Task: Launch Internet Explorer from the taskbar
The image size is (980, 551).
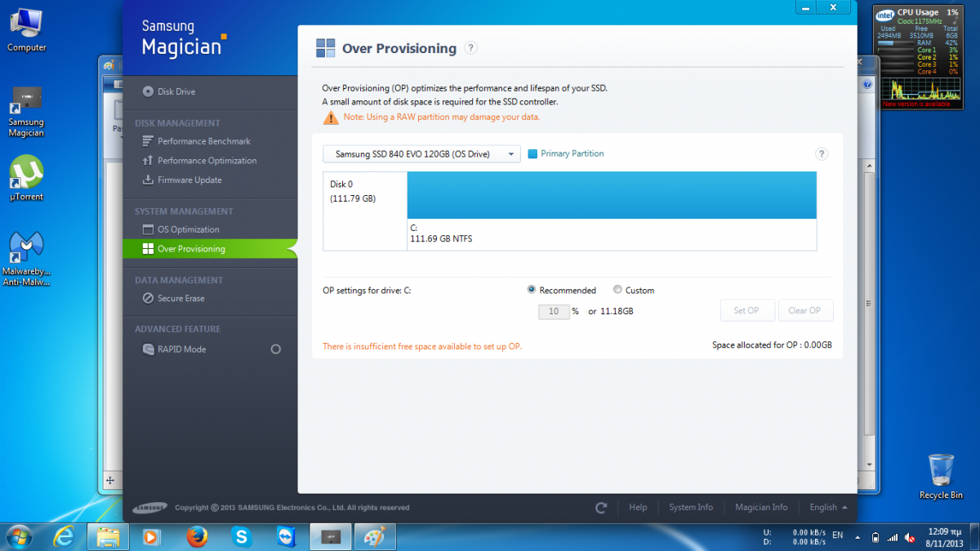Action: coord(64,537)
